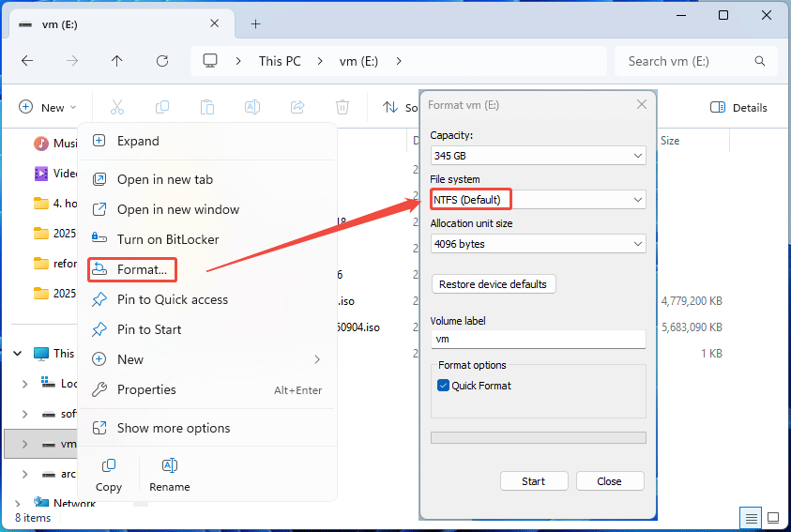Select the 5,683,090 KB file size cell

tap(692, 327)
